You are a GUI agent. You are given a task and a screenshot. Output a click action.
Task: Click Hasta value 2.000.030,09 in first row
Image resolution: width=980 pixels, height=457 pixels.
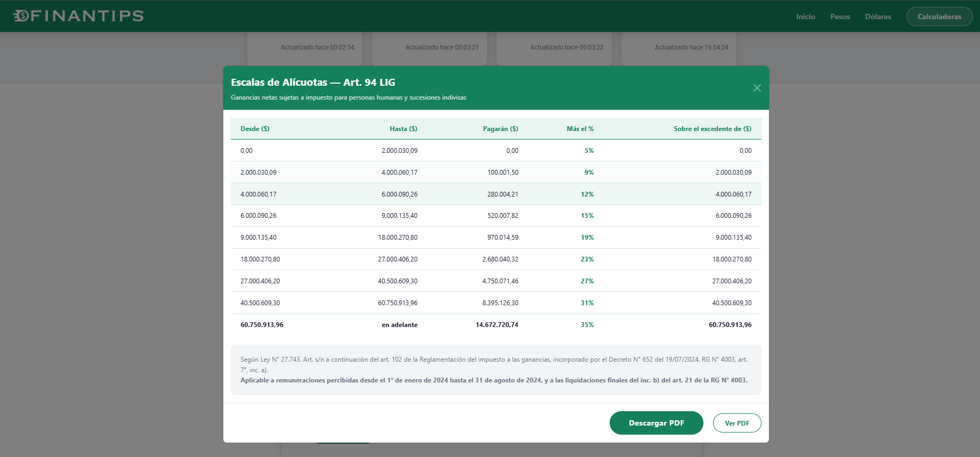point(400,151)
